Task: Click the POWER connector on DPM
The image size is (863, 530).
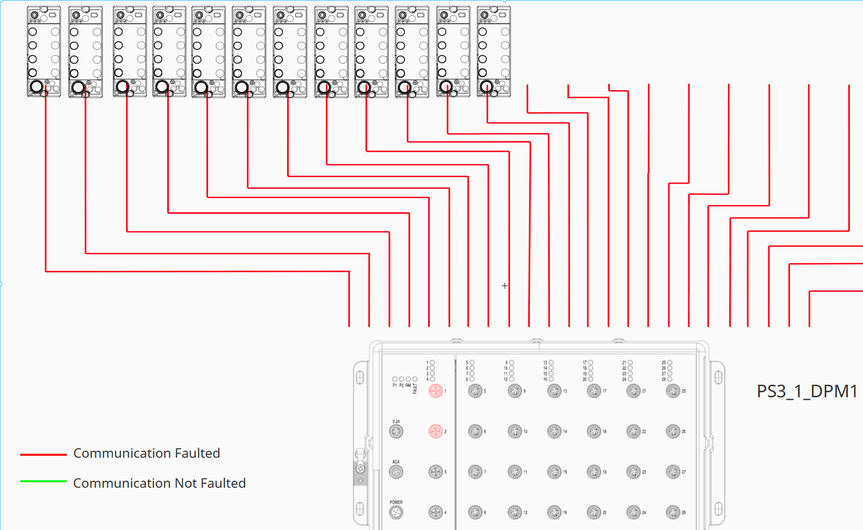Action: pyautogui.click(x=396, y=512)
